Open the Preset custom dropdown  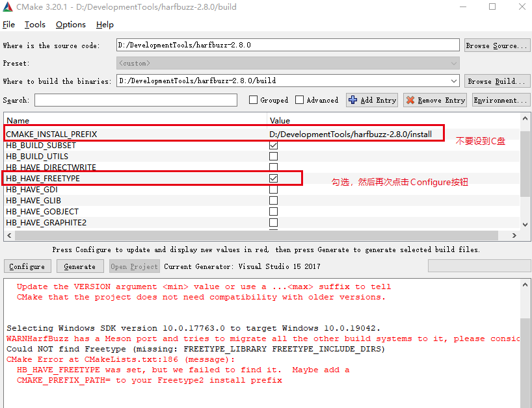pyautogui.click(x=287, y=63)
